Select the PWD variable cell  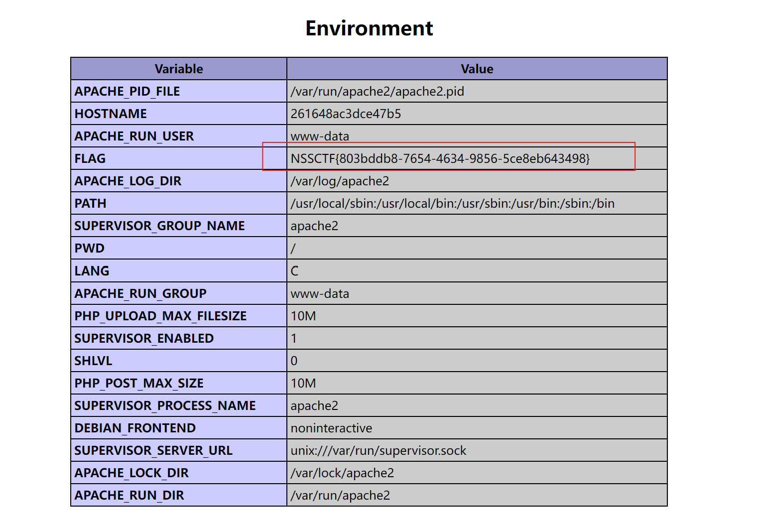(x=179, y=248)
